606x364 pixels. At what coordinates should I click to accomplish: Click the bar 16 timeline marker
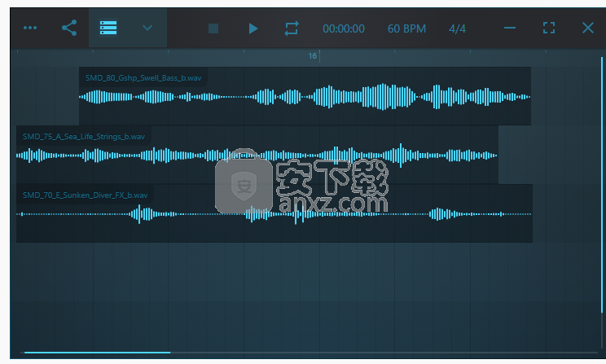pos(313,56)
